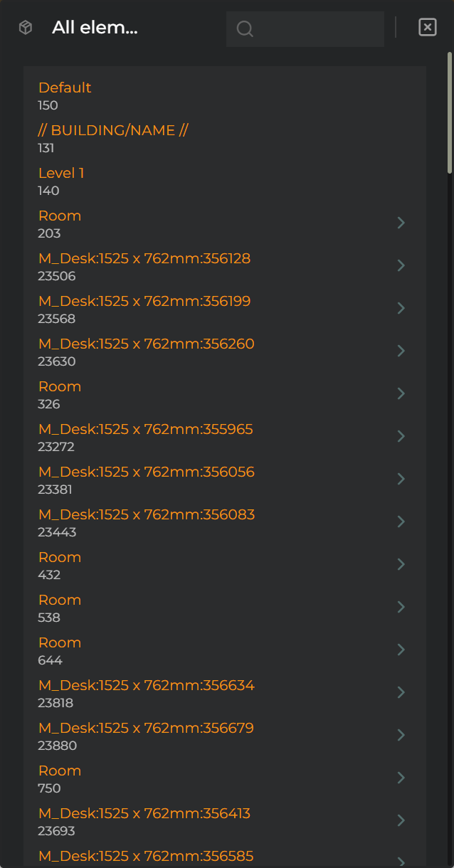The width and height of the screenshot is (454, 868).
Task: Expand the M_Desk 356260 row arrow
Action: (x=401, y=351)
